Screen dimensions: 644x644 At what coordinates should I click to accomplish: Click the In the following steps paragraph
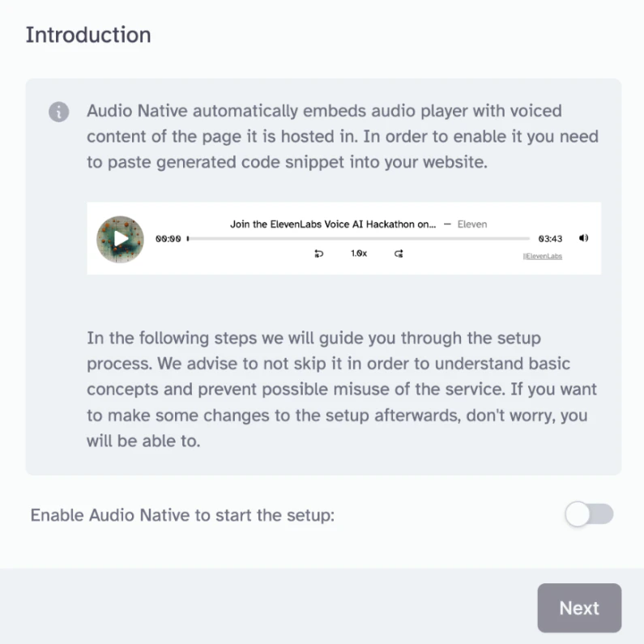point(342,390)
